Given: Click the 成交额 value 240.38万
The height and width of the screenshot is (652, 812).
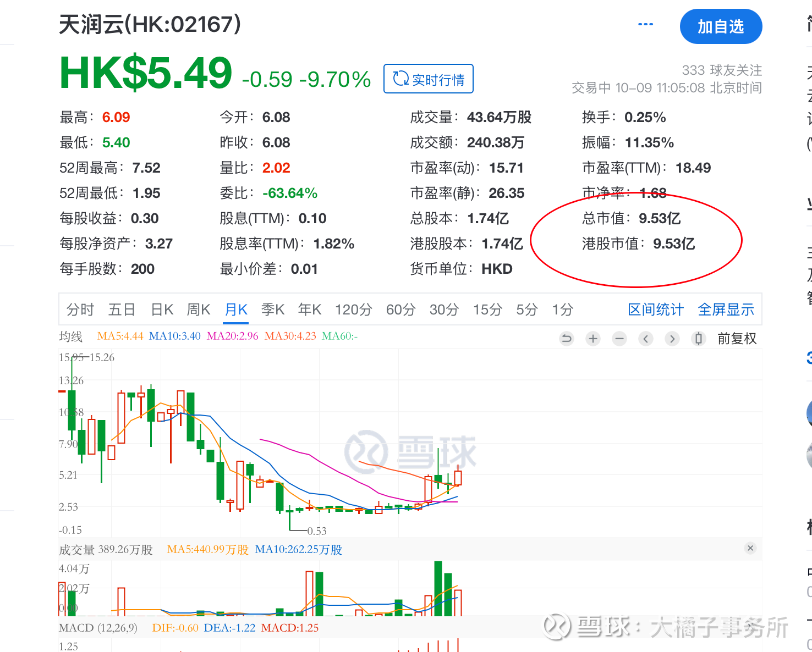Looking at the screenshot, I should tap(496, 142).
